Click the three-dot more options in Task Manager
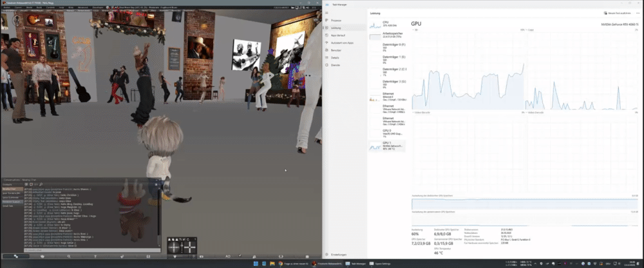This screenshot has width=644, height=268. tap(638, 13)
